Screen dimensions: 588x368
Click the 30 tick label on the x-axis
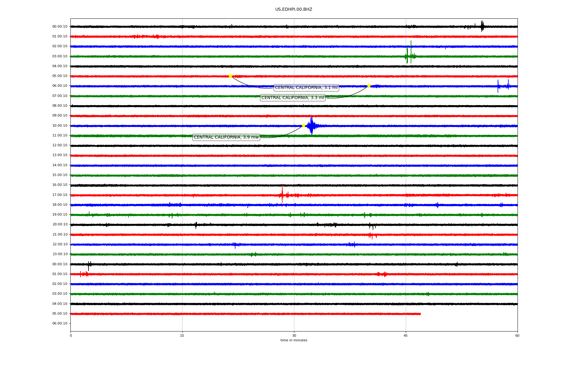(294, 335)
